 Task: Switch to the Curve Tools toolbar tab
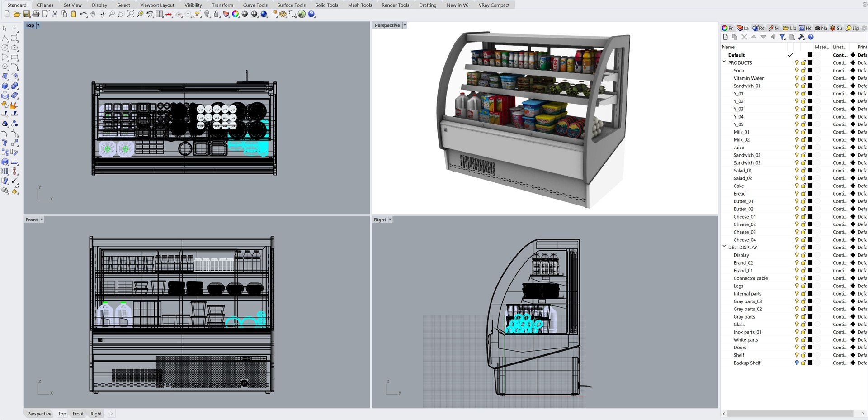[255, 5]
